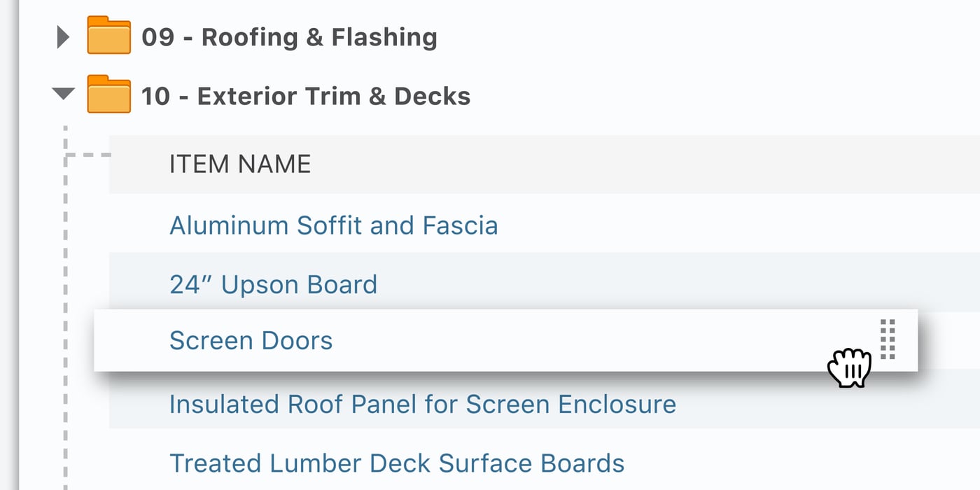Open the Aluminum Soffit and Fascia item

click(333, 225)
